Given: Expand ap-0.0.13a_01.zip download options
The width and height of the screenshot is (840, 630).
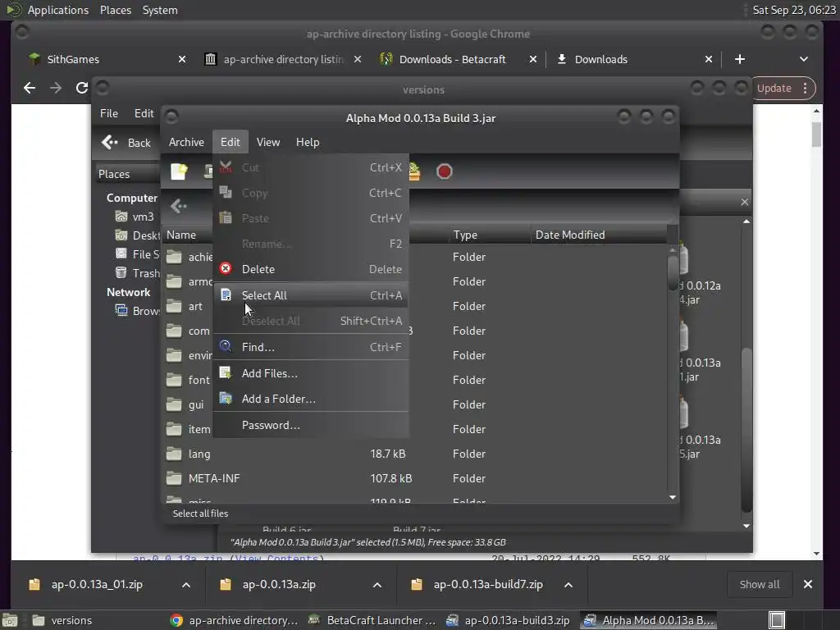Looking at the screenshot, I should pos(186,585).
